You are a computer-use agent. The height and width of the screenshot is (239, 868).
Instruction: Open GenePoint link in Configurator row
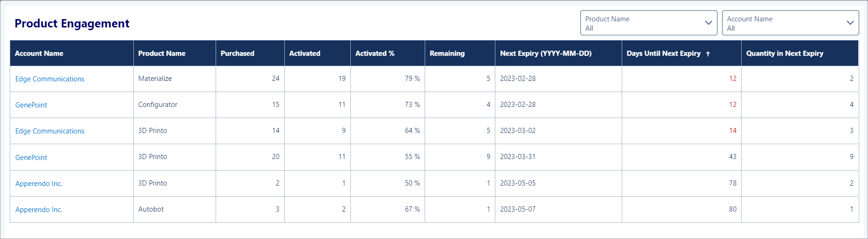31,105
